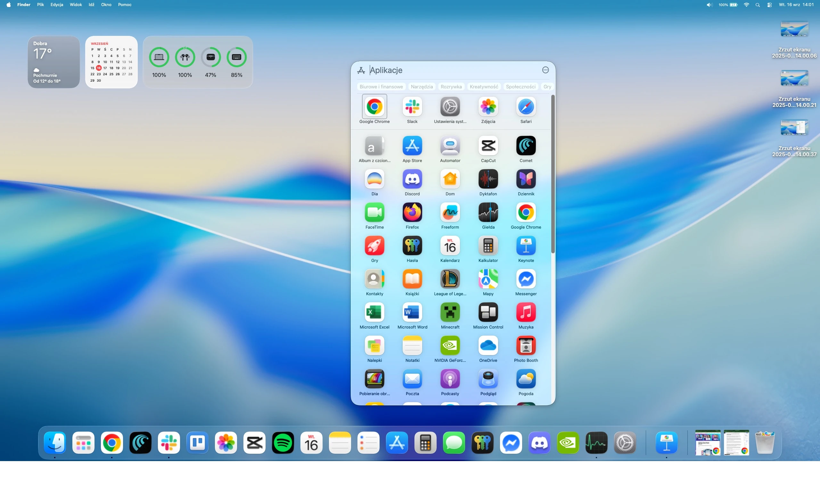Screen dimensions: 820x504
Task: Select the Narzędzia category filter
Action: click(422, 87)
